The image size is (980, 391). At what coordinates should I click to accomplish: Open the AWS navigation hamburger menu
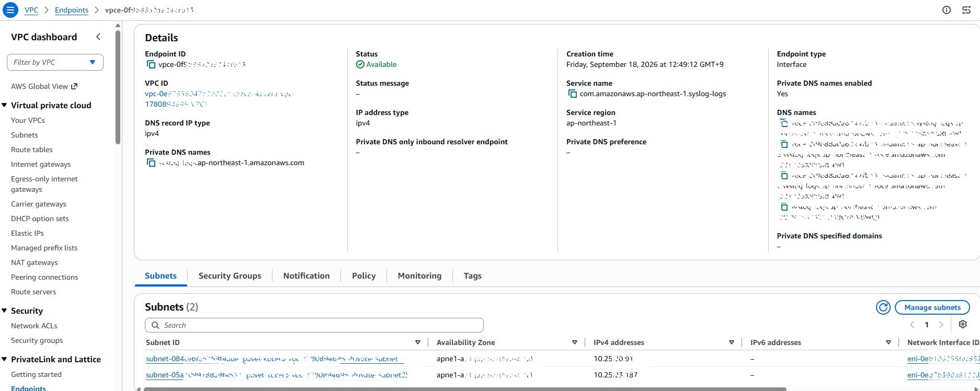pos(10,10)
